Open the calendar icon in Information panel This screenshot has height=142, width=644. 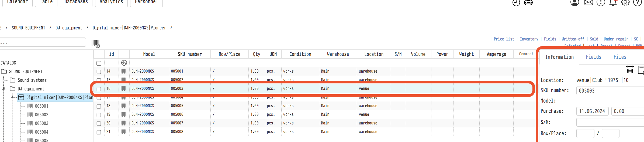pyautogui.click(x=630, y=70)
